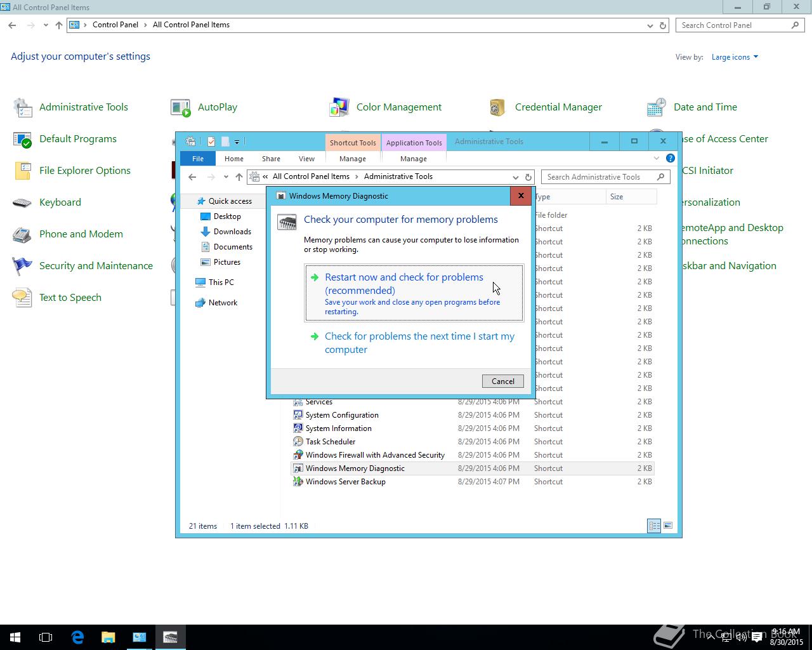Image resolution: width=812 pixels, height=650 pixels.
Task: Sort file list by Size column
Action: pyautogui.click(x=630, y=197)
